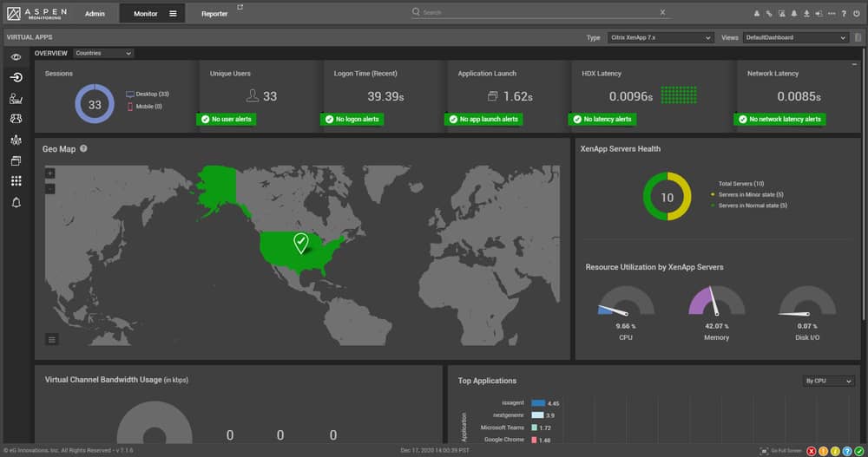Viewport: 868px width, 457px height.
Task: Click the XenApp Servers Health donut chart
Action: [x=667, y=196]
